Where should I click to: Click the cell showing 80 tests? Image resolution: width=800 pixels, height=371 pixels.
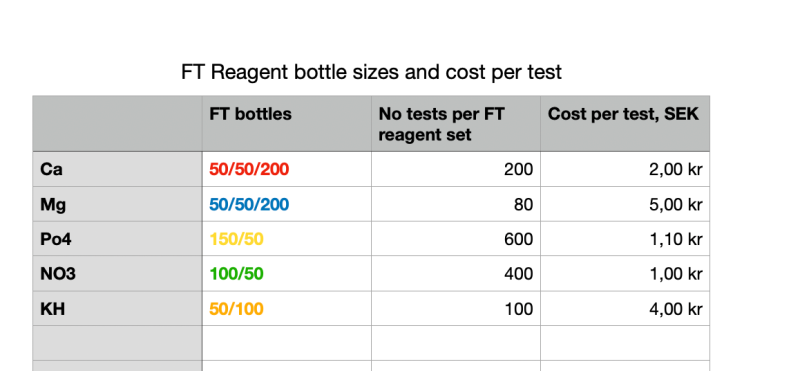click(x=456, y=204)
